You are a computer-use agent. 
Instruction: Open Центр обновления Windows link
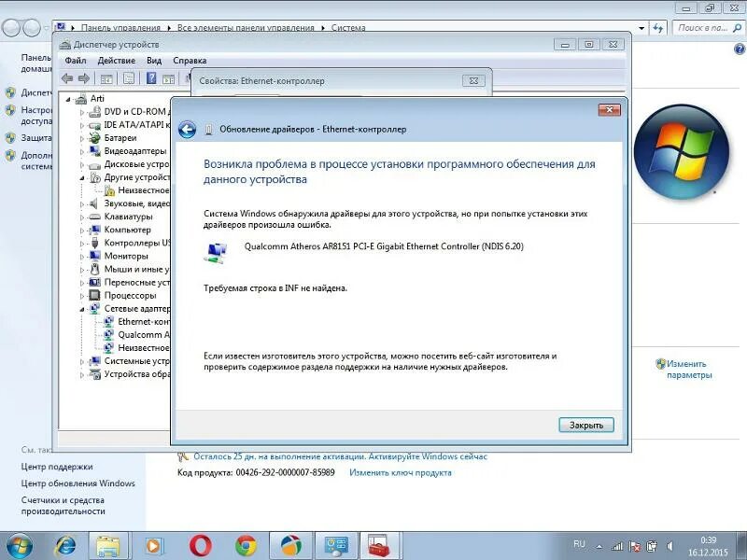point(78,483)
